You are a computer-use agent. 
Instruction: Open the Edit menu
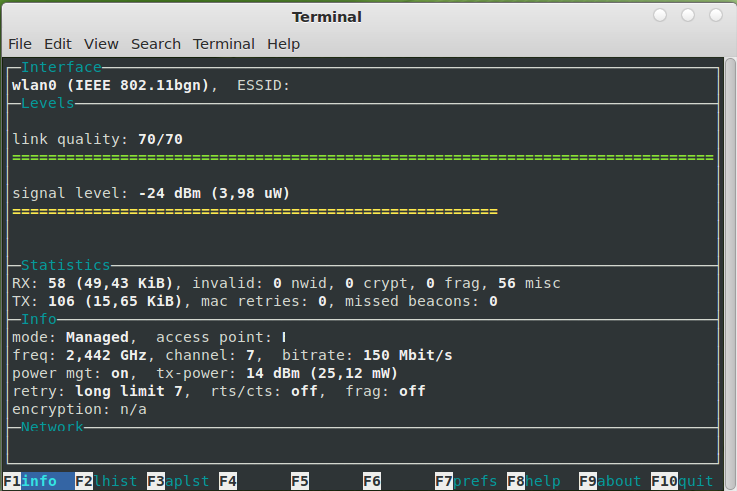pos(58,44)
